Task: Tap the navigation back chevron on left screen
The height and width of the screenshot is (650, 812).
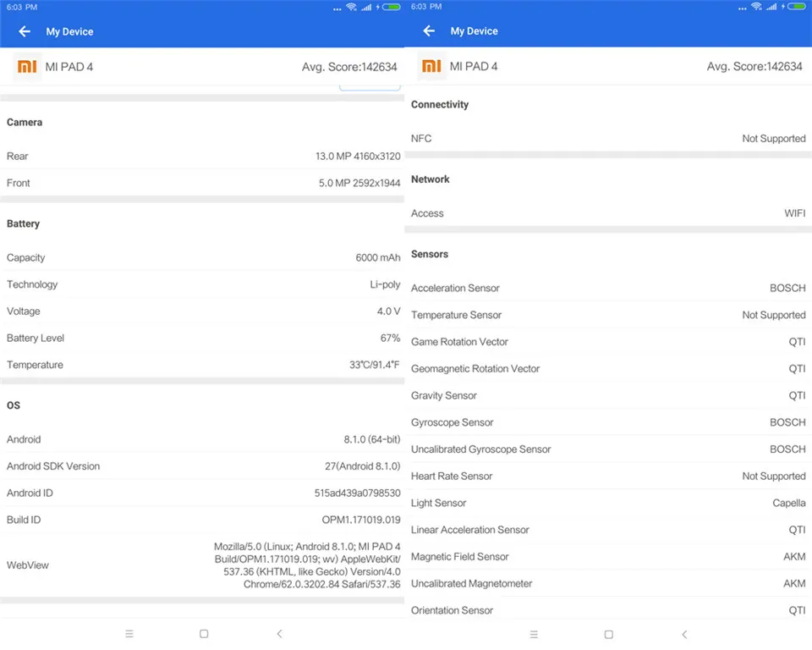Action: (x=280, y=633)
